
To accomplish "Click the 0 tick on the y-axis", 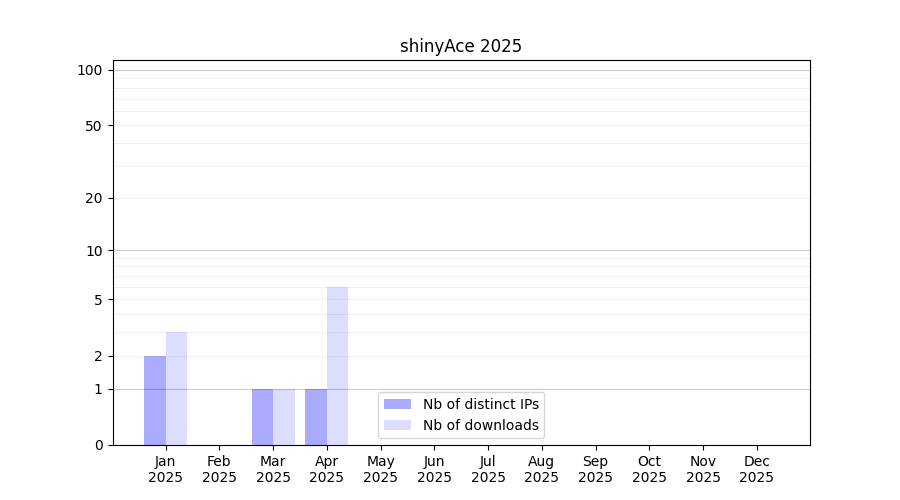I will coord(98,445).
